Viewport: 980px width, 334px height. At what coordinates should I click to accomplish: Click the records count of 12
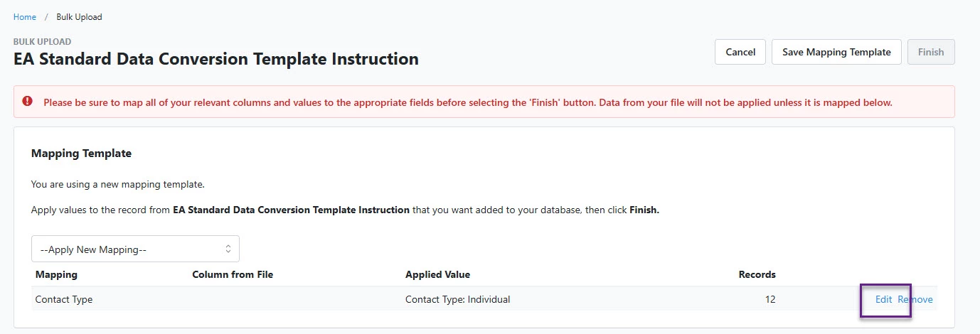tap(769, 299)
